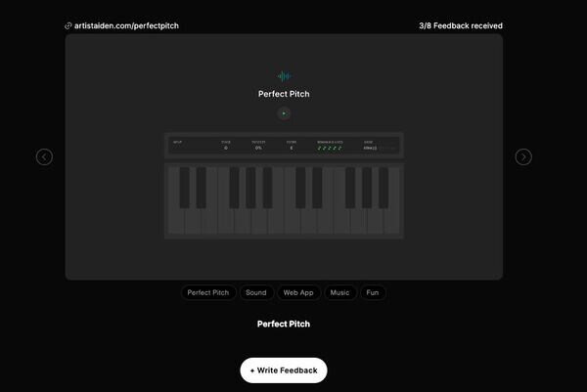
Task: Select the Sound tag
Action: [x=256, y=292]
